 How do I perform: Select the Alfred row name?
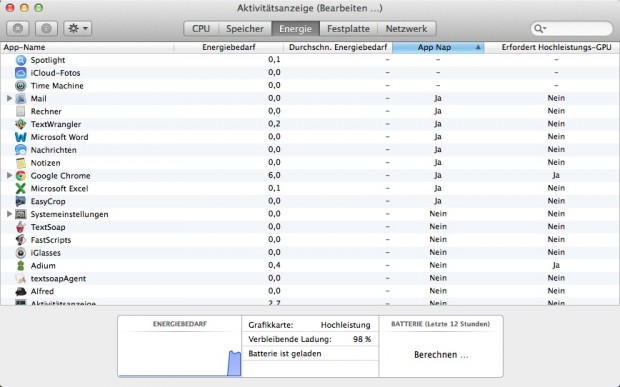(x=42, y=291)
